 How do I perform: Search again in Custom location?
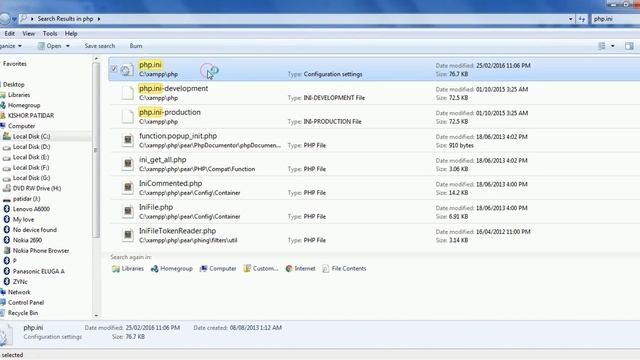tap(261, 269)
